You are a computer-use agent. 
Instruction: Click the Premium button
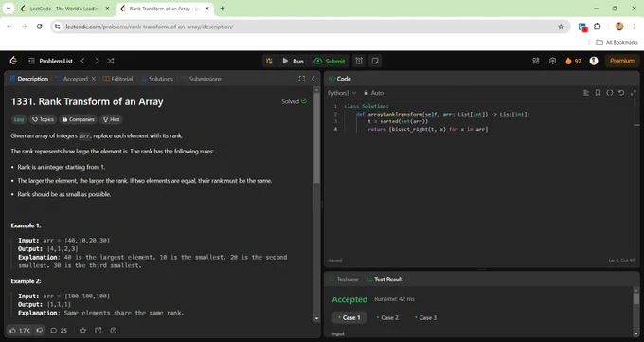point(622,61)
